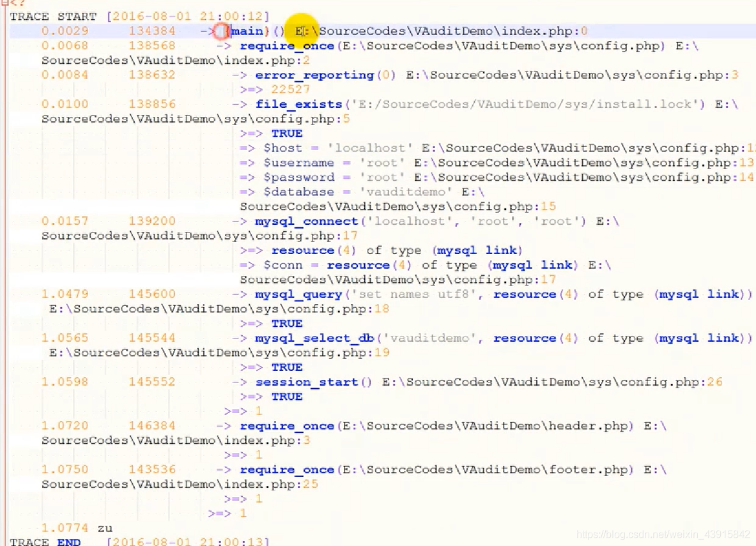Select the memory value 138856
Viewport: 756px width, 546px height.
point(152,104)
